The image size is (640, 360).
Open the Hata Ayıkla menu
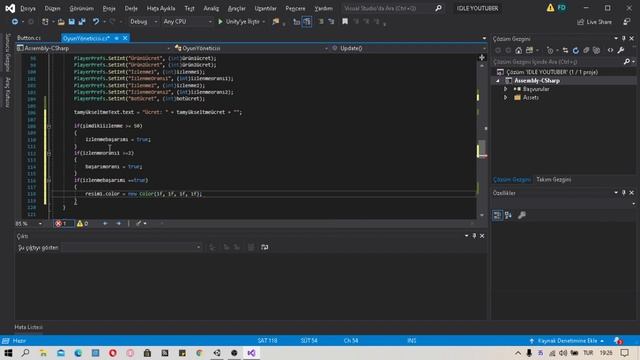(x=161, y=8)
